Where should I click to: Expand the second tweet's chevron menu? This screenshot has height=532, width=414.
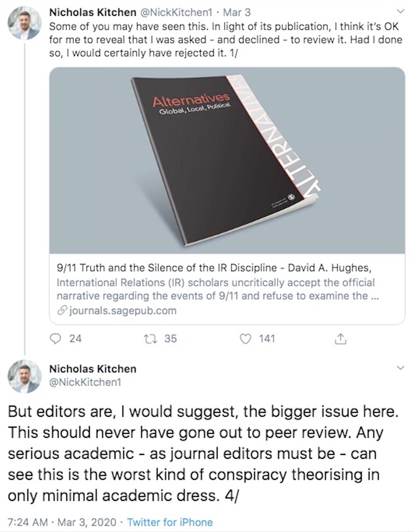tap(401, 367)
